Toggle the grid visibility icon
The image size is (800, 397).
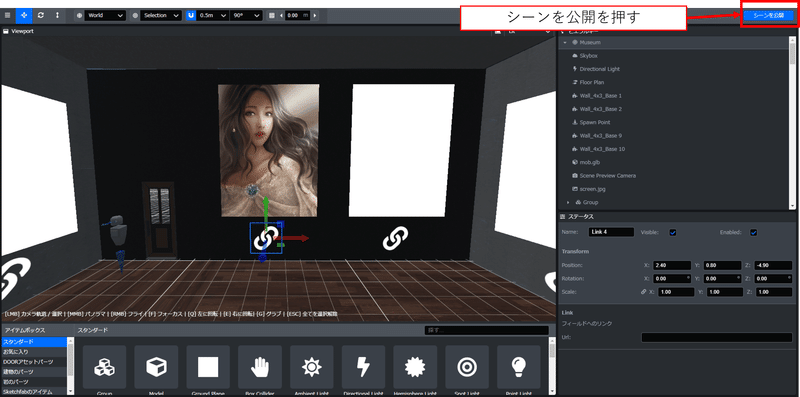click(271, 15)
